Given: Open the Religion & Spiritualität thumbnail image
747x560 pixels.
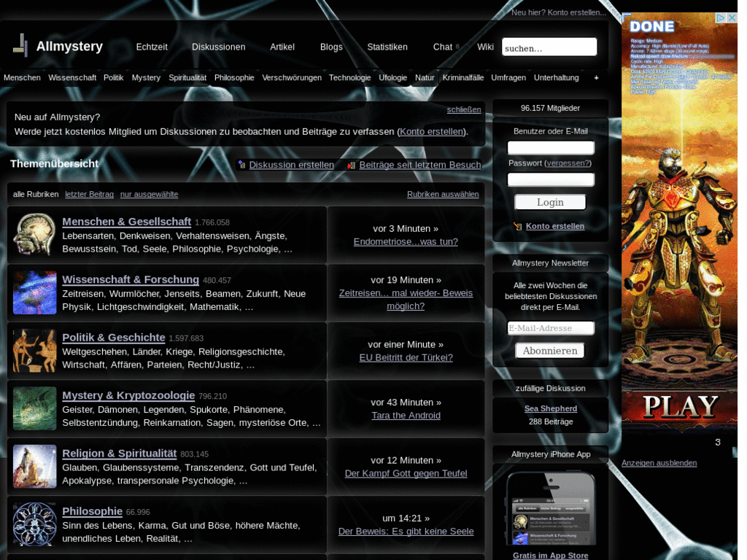Looking at the screenshot, I should point(34,466).
